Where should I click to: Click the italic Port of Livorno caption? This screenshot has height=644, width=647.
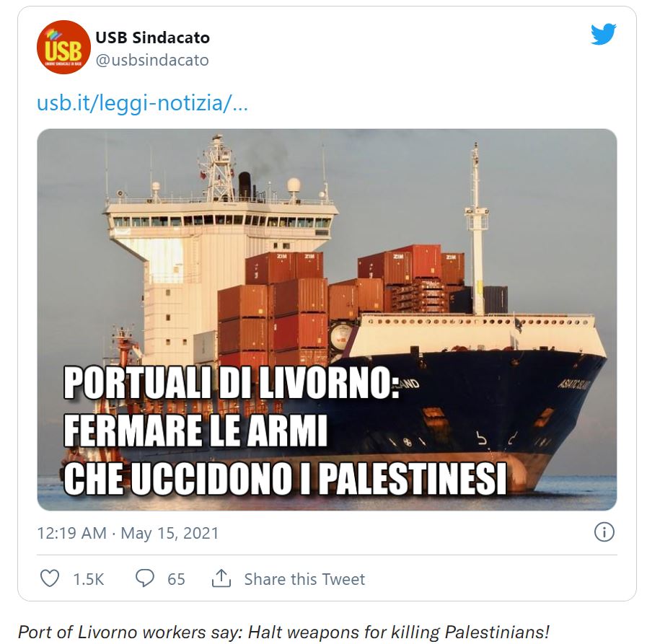coord(283,632)
